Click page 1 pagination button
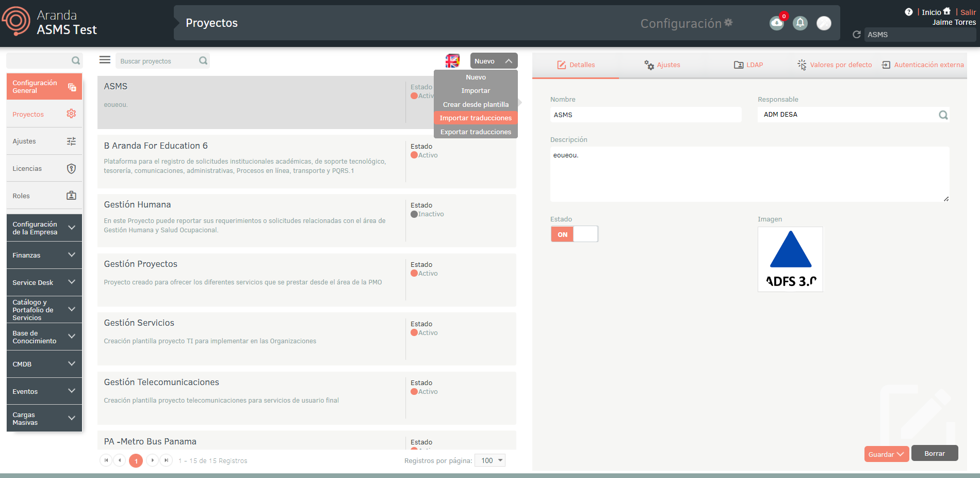 pyautogui.click(x=136, y=460)
